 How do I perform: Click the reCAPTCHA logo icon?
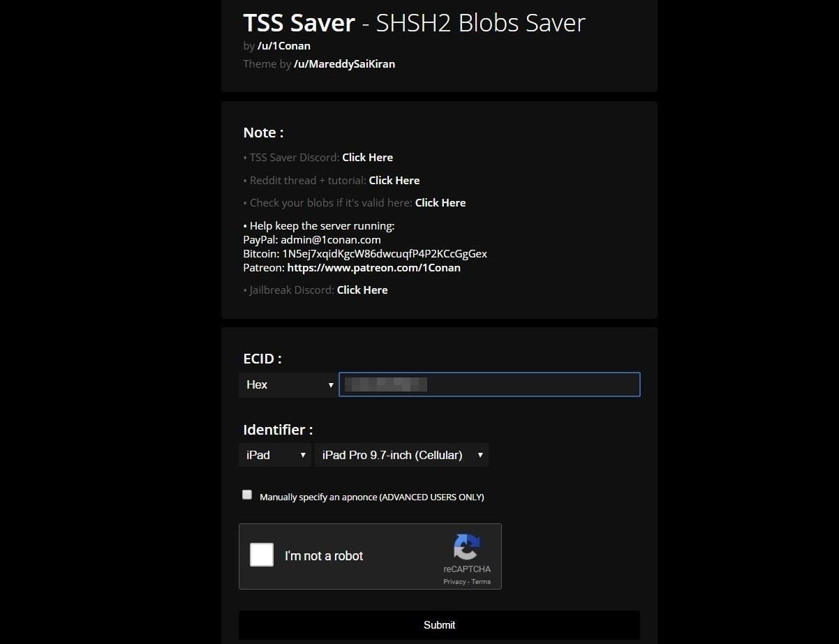click(x=466, y=547)
